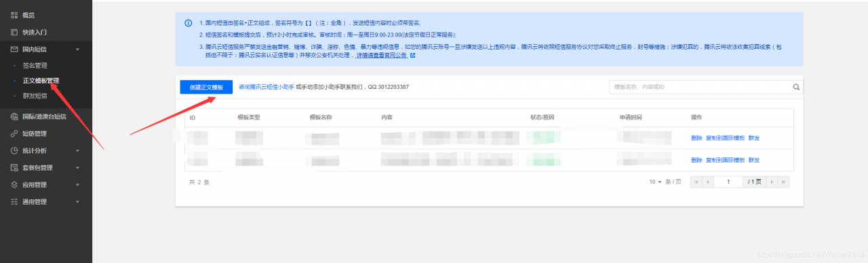Go to last page arrow

tap(783, 182)
